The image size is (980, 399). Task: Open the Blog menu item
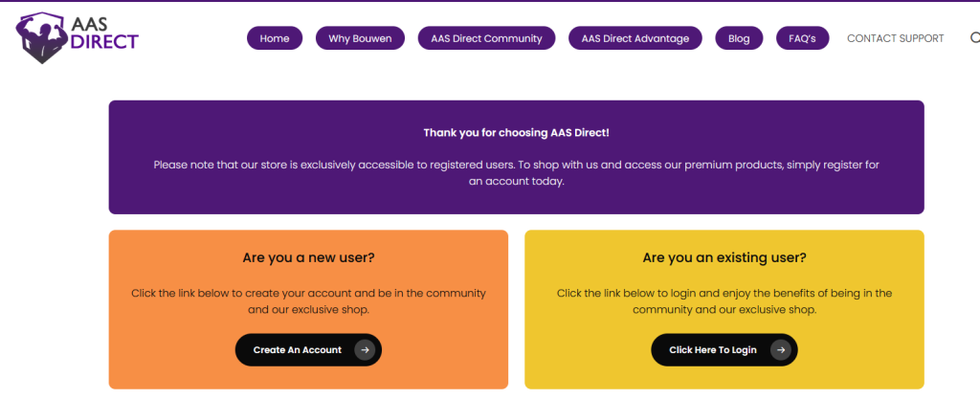click(x=739, y=38)
